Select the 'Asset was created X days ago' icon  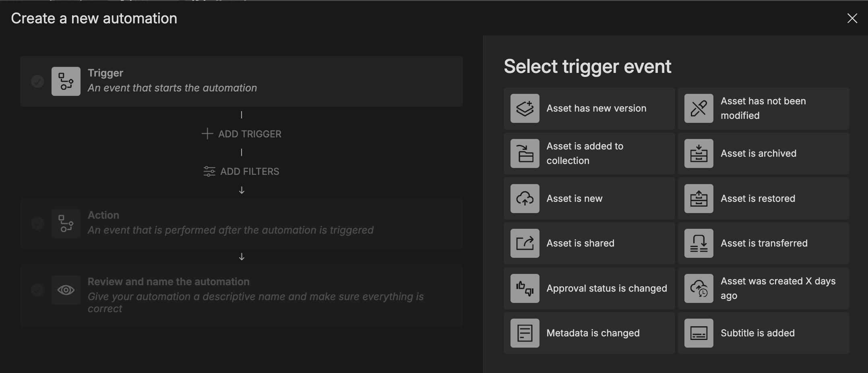coord(699,288)
